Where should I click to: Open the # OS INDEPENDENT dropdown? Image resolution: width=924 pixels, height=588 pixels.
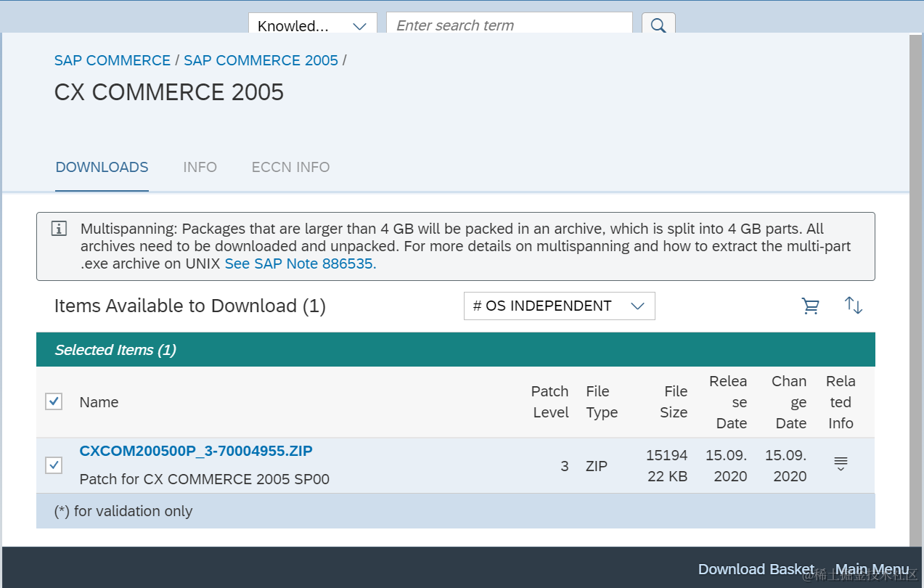coord(560,306)
